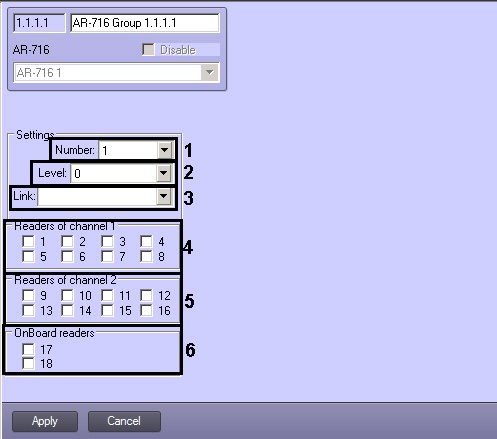Click the 1.1.1.1 identifier field
This screenshot has height=439, width=497.
click(x=39, y=23)
